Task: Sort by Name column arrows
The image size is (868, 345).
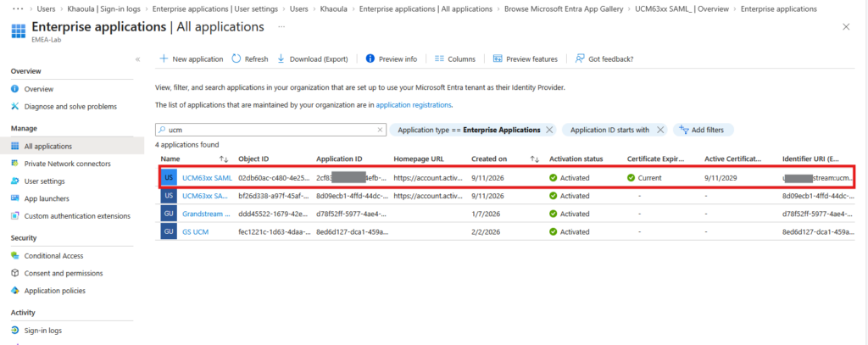Action: pos(224,159)
